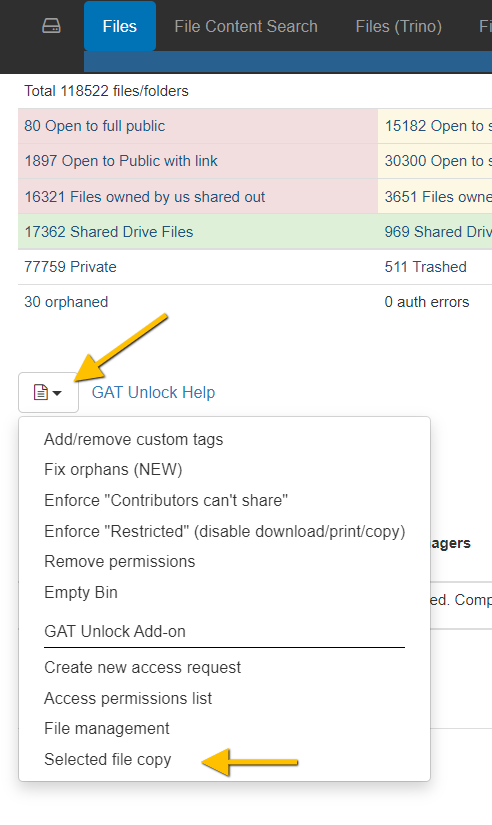The width and height of the screenshot is (492, 825).
Task: Choose Enforce "Contributors can't share"
Action: point(166,500)
